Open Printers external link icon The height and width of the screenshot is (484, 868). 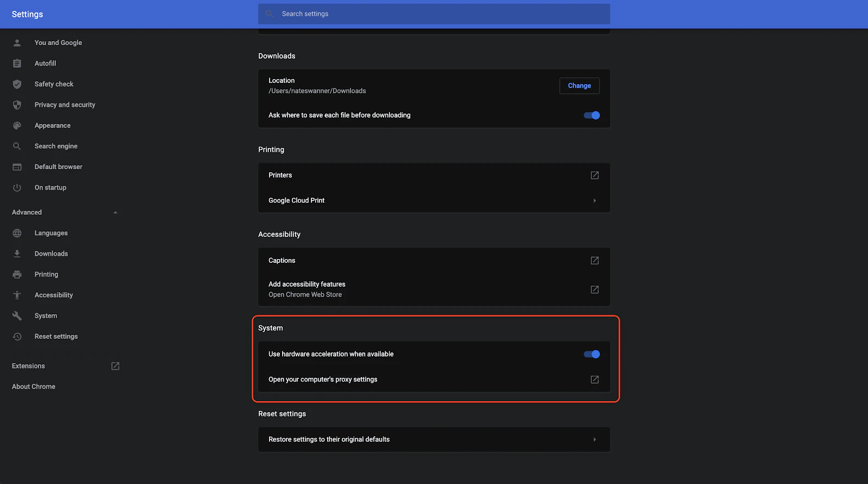(595, 175)
